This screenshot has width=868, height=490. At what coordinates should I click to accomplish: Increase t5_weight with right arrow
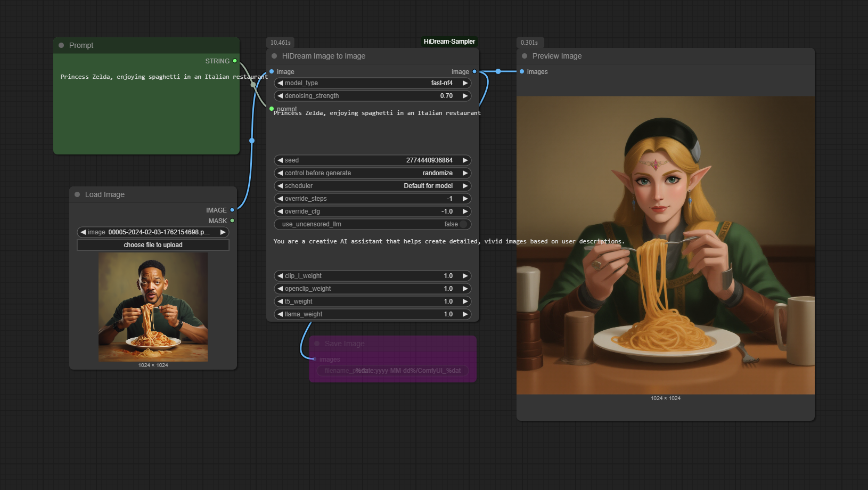tap(465, 301)
